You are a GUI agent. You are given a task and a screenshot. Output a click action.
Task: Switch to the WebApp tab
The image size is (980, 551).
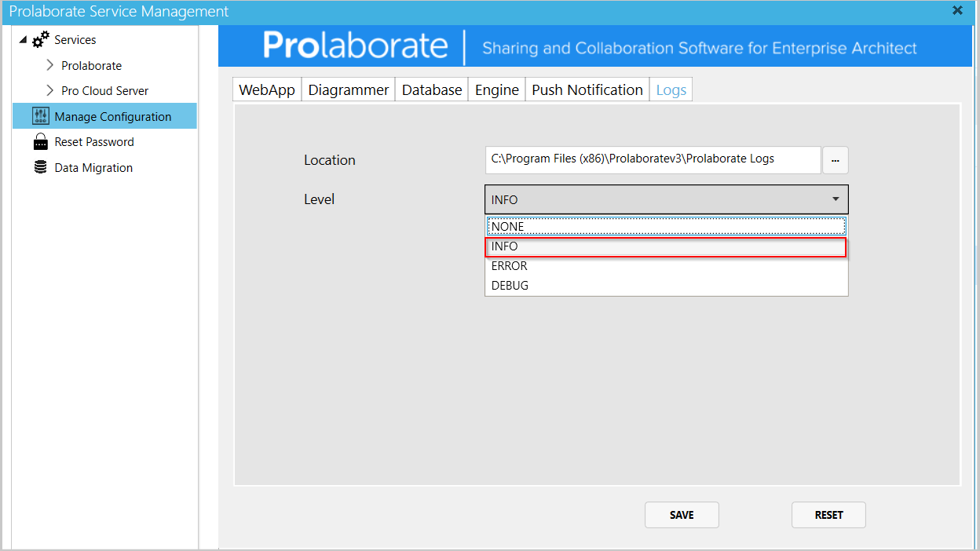267,89
